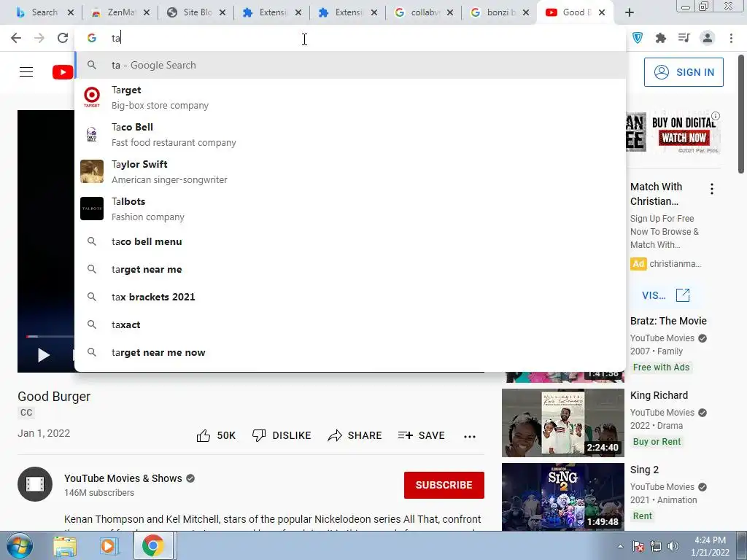
Task: Show hidden system tray icons
Action: (x=620, y=546)
